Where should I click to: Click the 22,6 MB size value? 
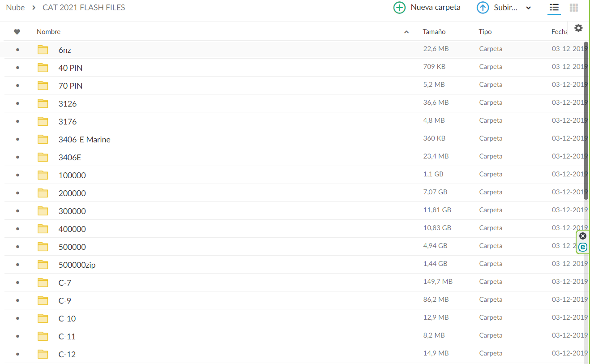point(436,49)
